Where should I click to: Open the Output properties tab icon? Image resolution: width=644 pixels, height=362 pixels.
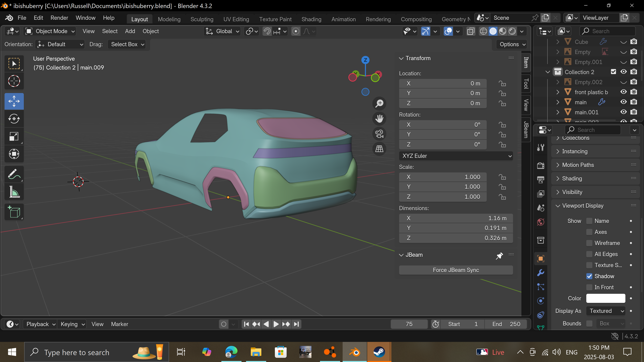[541, 179]
